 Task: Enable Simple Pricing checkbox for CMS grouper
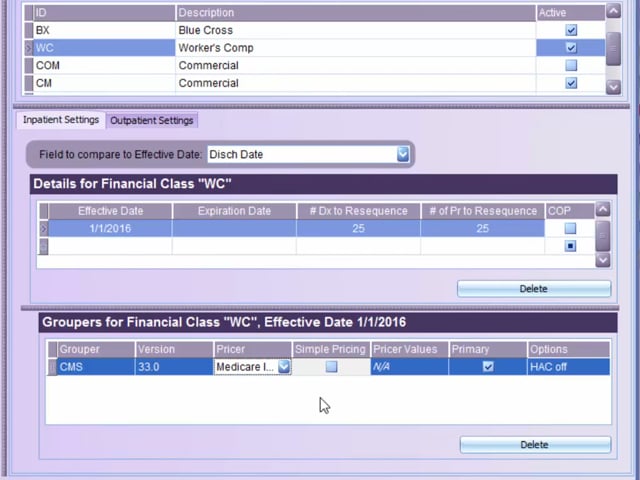[331, 367]
